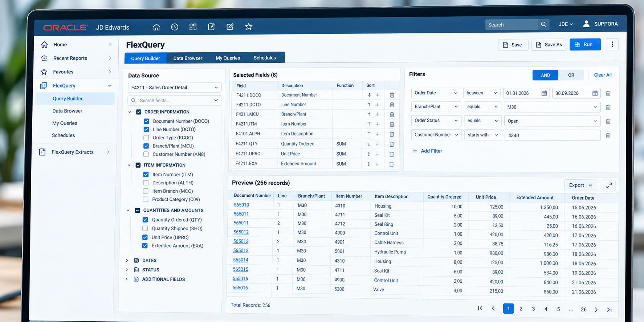Open the home icon in top bar
The width and height of the screenshot is (644, 322).
coord(156,27)
